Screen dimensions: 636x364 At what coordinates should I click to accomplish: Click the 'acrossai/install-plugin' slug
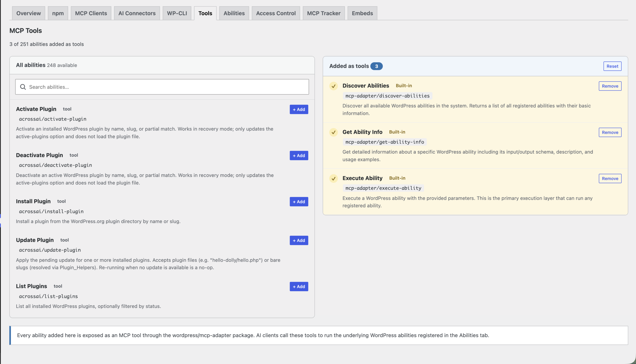(51, 211)
